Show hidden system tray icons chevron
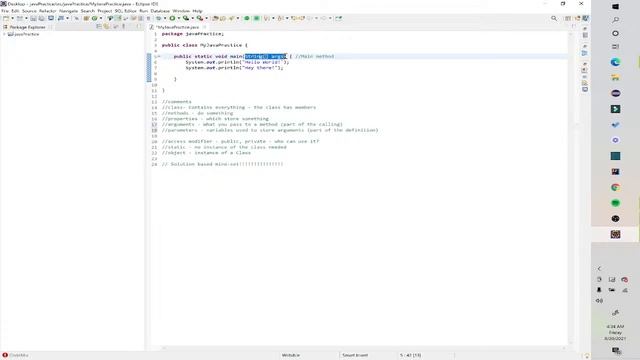The height and width of the screenshot is (360, 640). click(599, 269)
